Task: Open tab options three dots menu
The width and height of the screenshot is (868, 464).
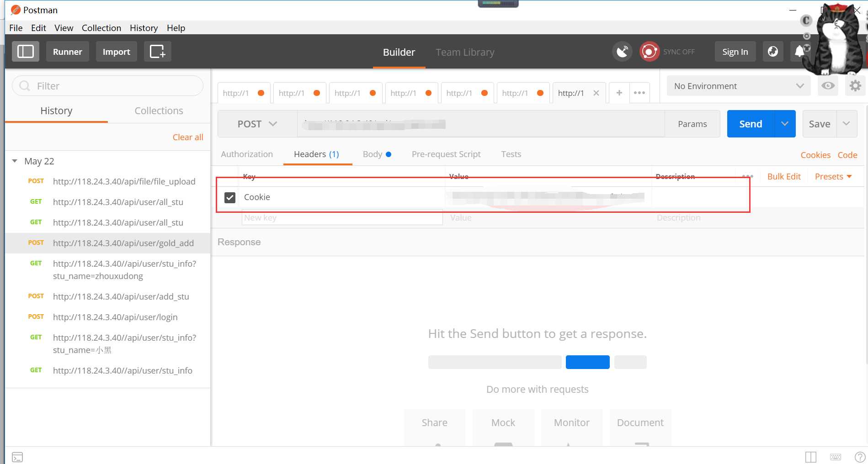Action: click(x=639, y=93)
